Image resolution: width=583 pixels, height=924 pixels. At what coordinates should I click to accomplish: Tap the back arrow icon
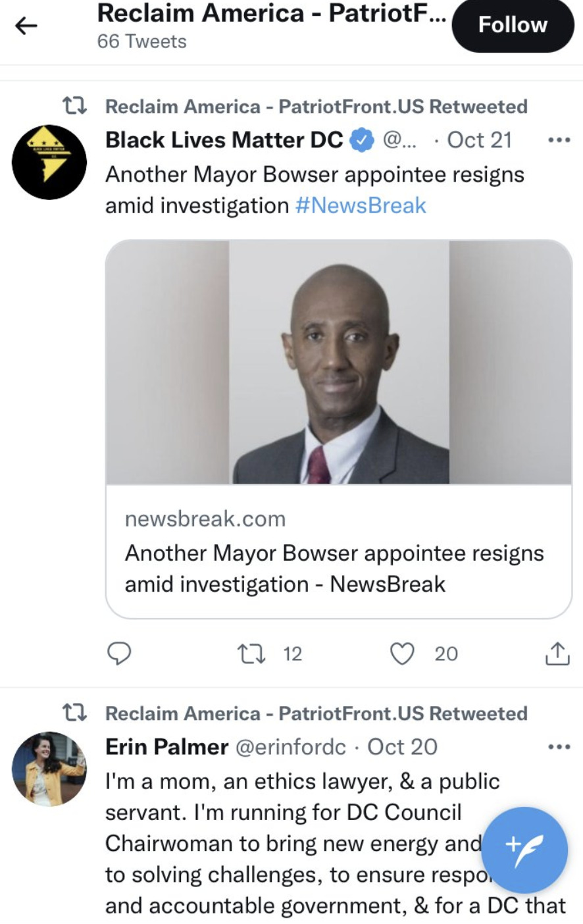pyautogui.click(x=26, y=26)
